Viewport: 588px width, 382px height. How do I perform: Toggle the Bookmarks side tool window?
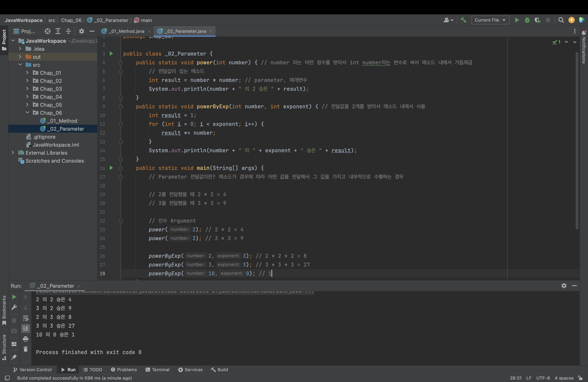[4, 310]
